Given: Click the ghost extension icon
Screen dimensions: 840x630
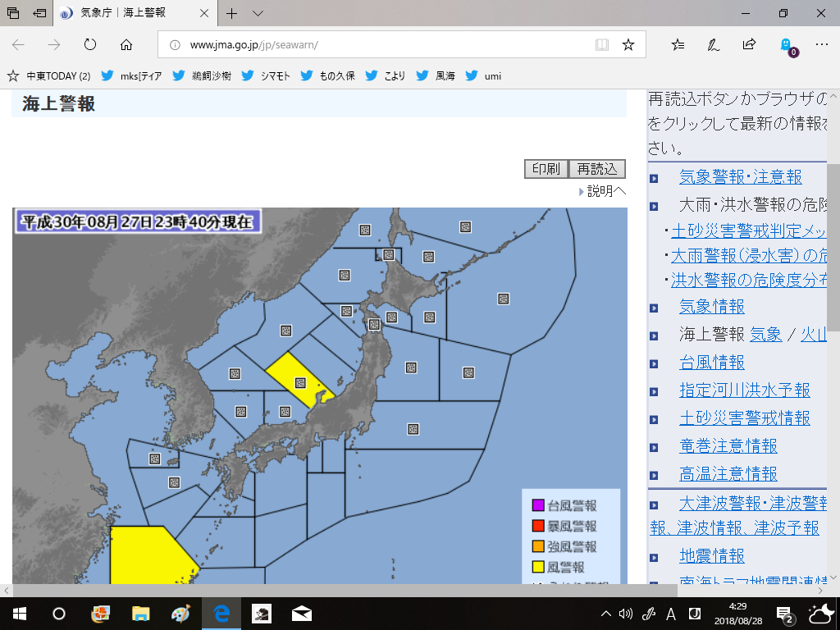Looking at the screenshot, I should 786,45.
